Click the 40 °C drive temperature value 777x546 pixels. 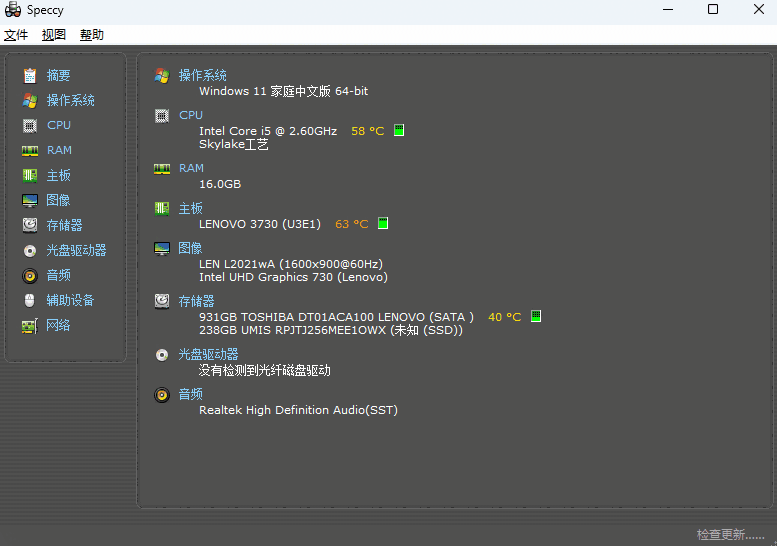[504, 317]
